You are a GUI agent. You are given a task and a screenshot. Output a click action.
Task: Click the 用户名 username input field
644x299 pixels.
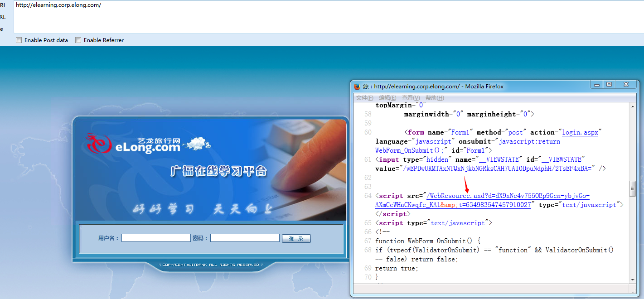[x=156, y=238]
